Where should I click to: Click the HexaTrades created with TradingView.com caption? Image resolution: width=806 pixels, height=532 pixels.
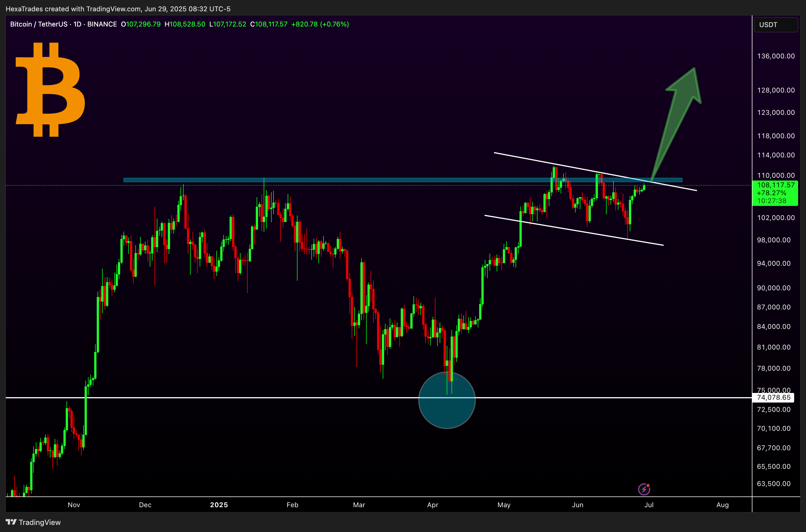click(x=118, y=9)
